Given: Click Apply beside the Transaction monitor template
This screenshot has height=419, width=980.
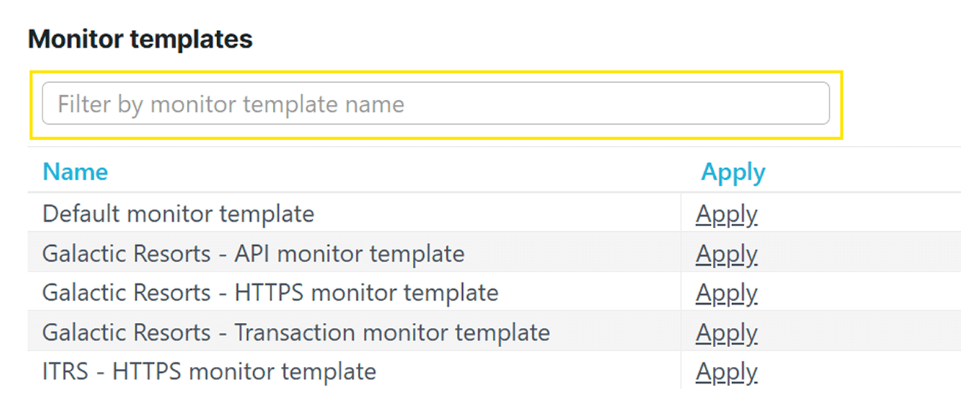Looking at the screenshot, I should click(726, 332).
